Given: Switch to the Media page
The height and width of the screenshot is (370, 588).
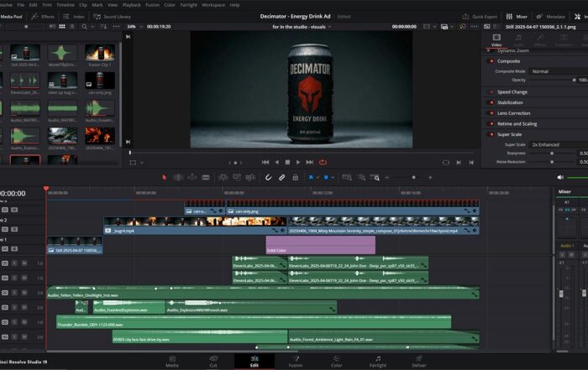Looking at the screenshot, I should tap(172, 362).
